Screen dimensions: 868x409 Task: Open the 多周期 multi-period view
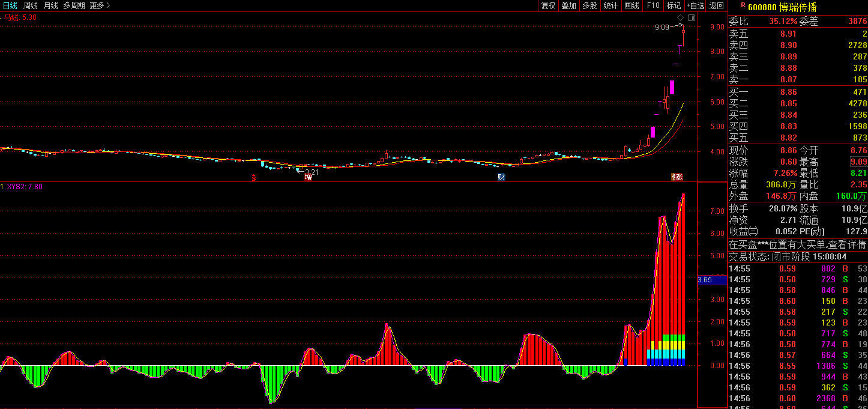(x=74, y=5)
